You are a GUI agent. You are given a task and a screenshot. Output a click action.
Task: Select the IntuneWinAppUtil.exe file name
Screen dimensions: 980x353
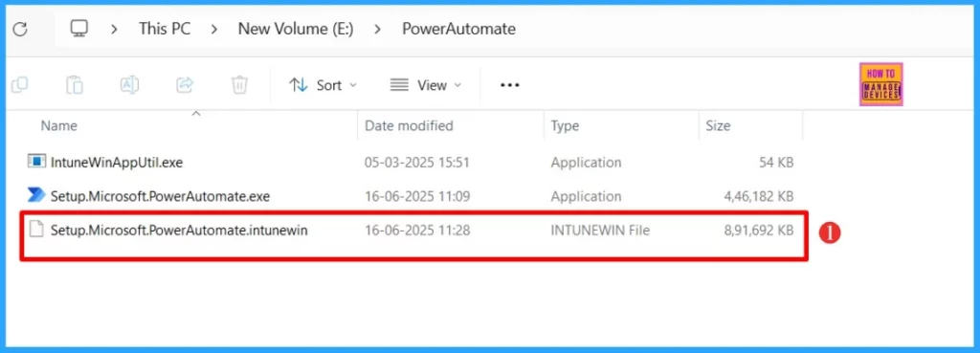[116, 163]
